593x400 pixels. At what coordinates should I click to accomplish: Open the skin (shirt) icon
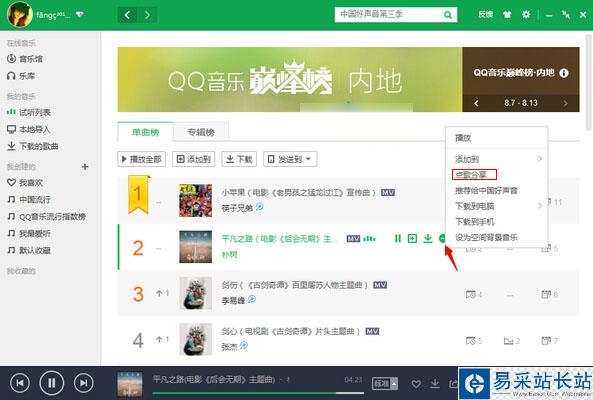click(x=507, y=15)
